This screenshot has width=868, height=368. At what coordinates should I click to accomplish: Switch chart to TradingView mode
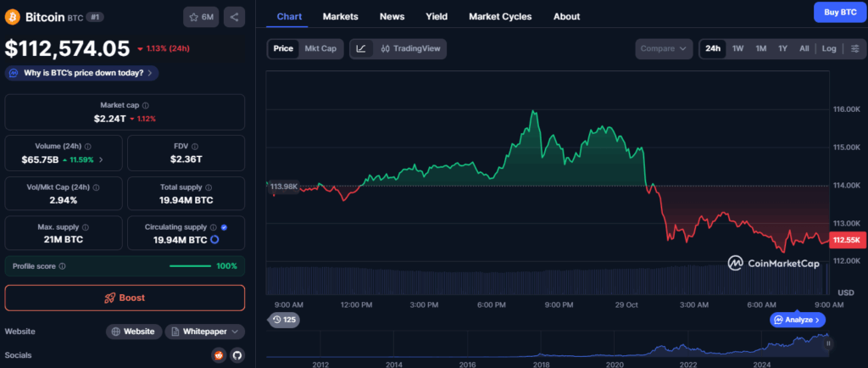point(411,48)
